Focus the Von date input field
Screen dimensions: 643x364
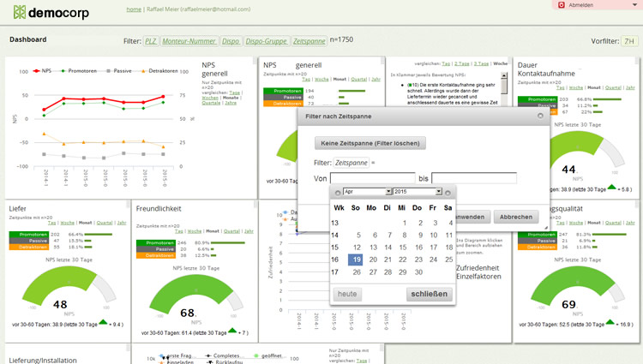(x=372, y=178)
